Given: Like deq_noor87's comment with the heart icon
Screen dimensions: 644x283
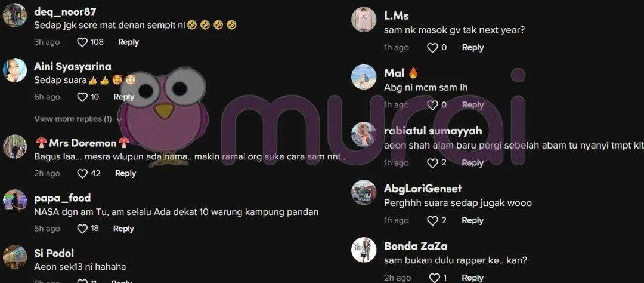Looking at the screenshot, I should (x=82, y=42).
